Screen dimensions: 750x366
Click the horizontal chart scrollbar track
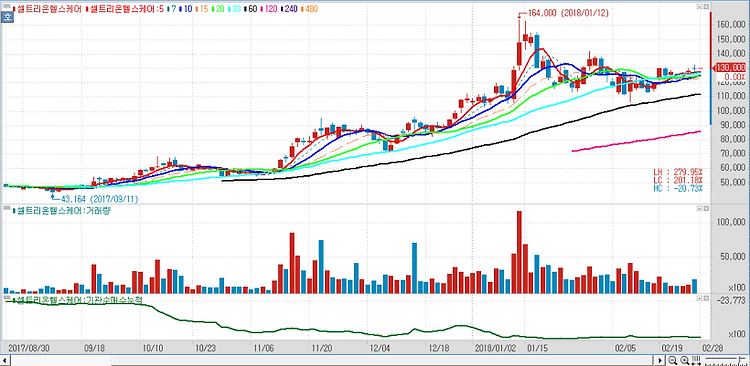pos(333,360)
